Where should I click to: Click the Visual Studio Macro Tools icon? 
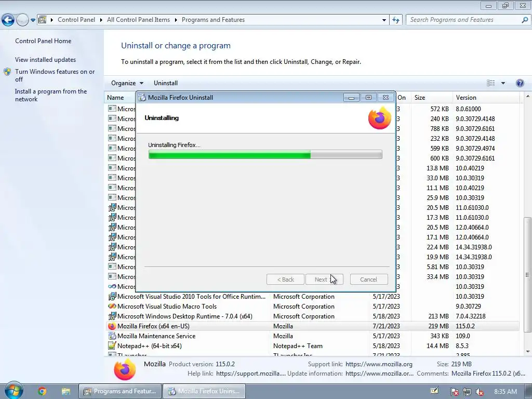(x=112, y=307)
